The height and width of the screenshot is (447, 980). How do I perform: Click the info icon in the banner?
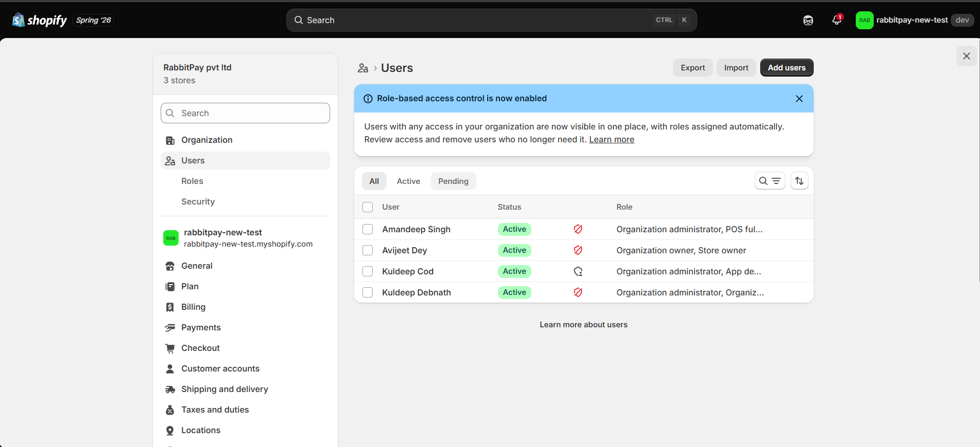[368, 99]
